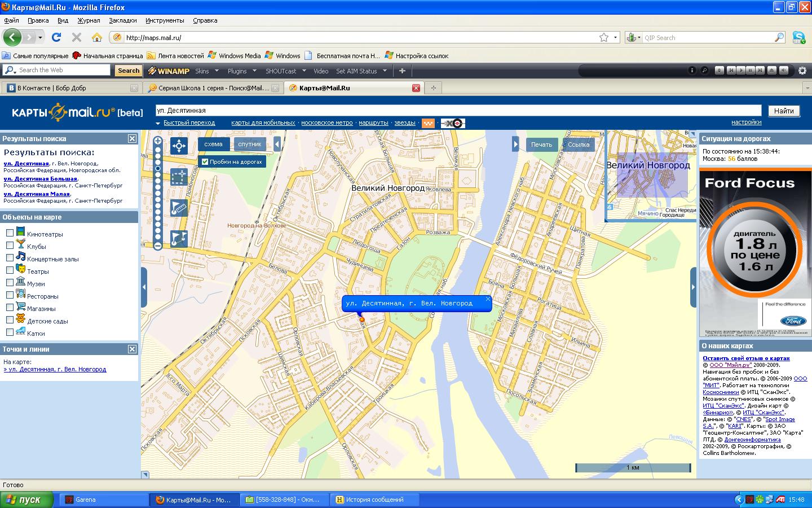Zoom in with the plus button
Image resolution: width=812 pixels, height=508 pixels.
click(158, 141)
